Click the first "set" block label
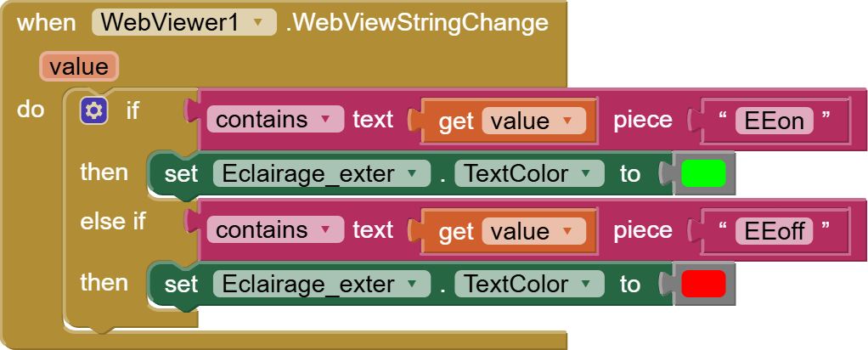This screenshot has height=350, width=868. click(181, 174)
